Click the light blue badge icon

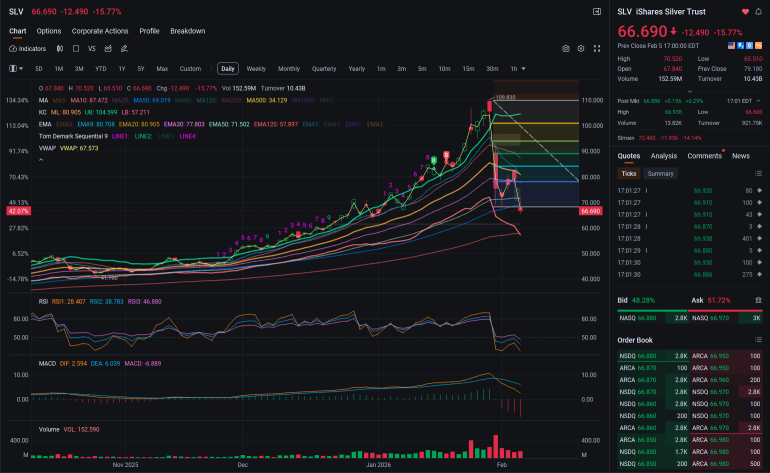[749, 45]
